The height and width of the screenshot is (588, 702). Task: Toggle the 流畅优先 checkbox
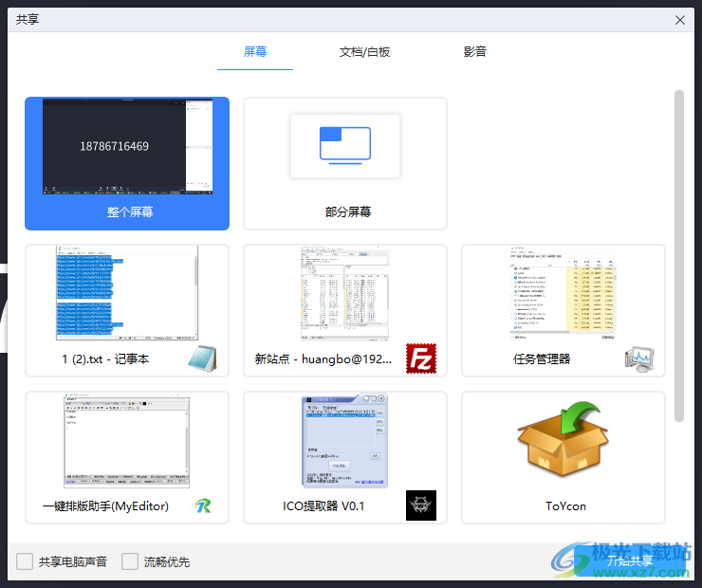130,561
